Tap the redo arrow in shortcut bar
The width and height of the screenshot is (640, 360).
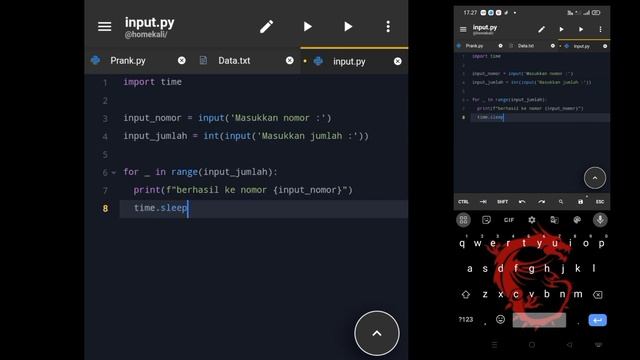[x=541, y=202]
